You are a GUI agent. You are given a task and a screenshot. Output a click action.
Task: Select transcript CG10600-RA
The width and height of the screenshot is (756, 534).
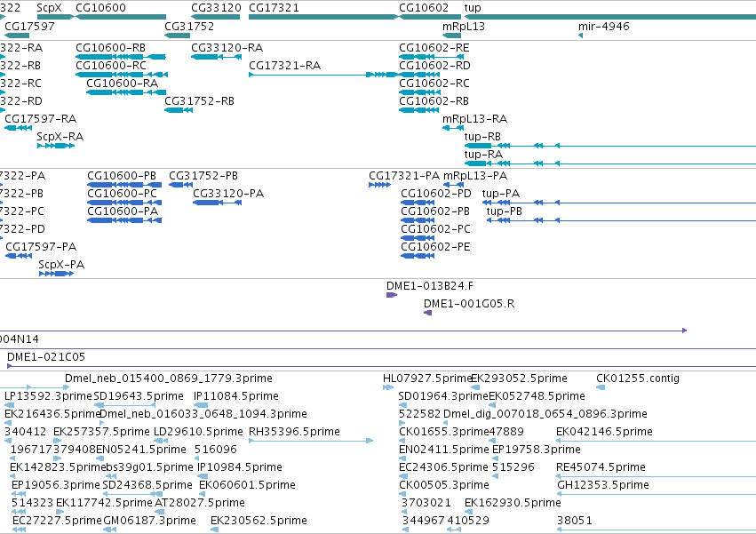tap(122, 84)
